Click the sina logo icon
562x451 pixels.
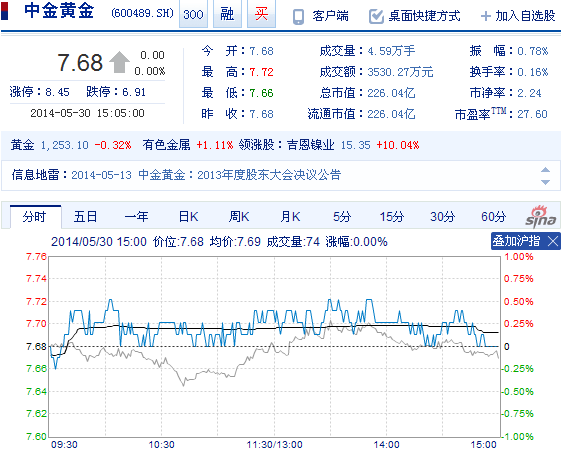pyautogui.click(x=541, y=217)
